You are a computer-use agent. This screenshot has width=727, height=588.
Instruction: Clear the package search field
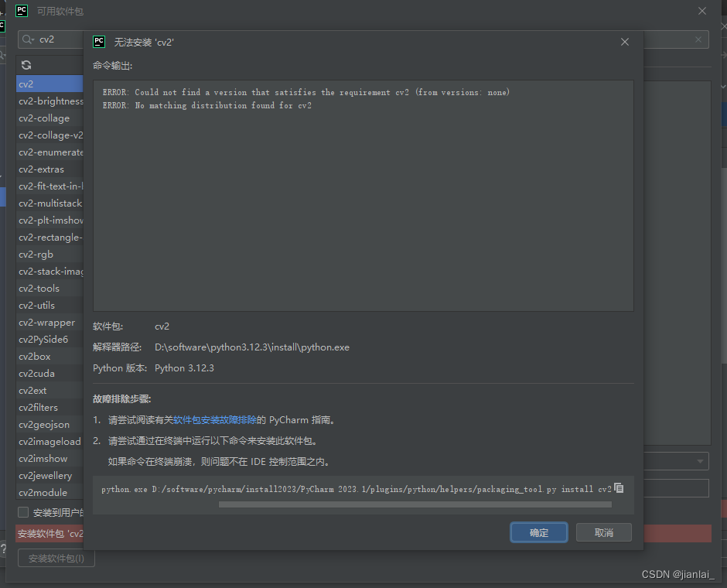pyautogui.click(x=698, y=40)
